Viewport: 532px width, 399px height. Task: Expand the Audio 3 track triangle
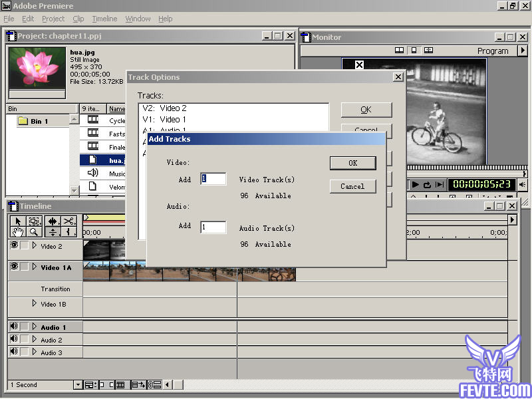[x=35, y=352]
